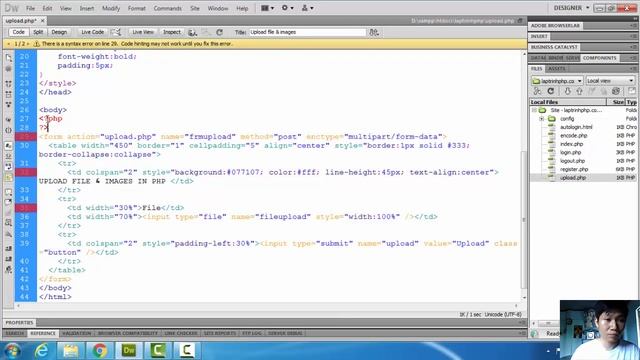Switch to Split view
Screen dimensions: 640x360
[38, 32]
